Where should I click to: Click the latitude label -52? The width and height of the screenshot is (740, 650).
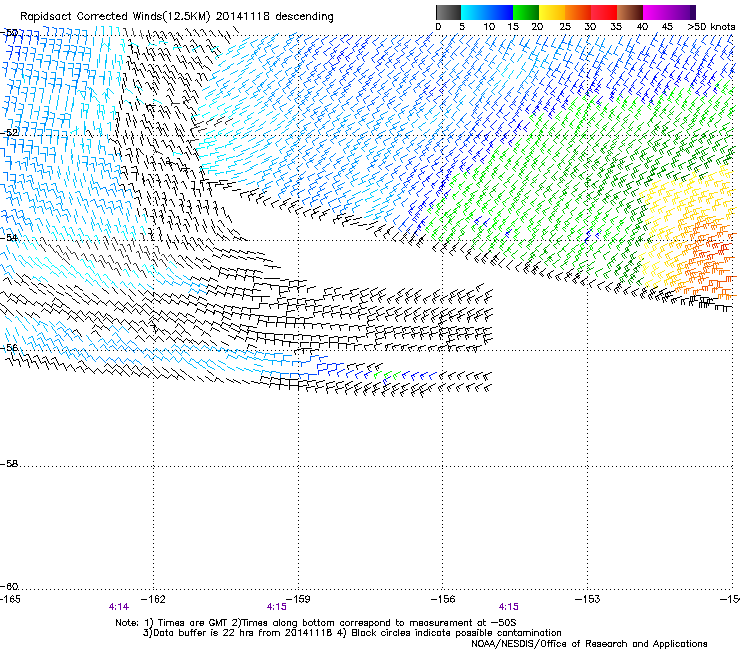coord(9,133)
